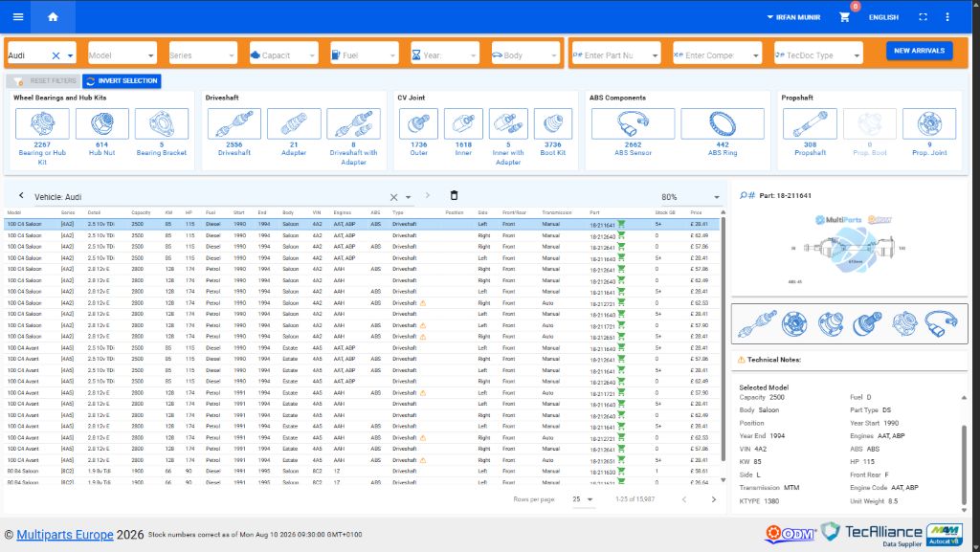Click the Enter Competitor number field

pos(716,55)
